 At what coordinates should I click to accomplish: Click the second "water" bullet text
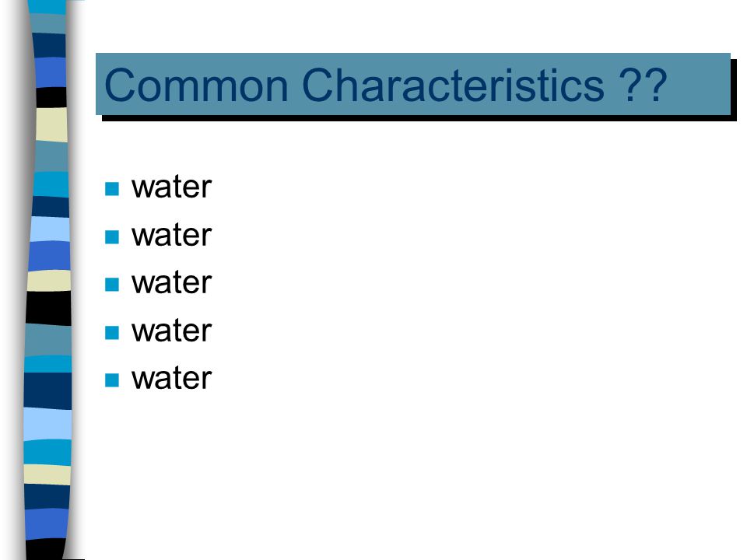171,235
